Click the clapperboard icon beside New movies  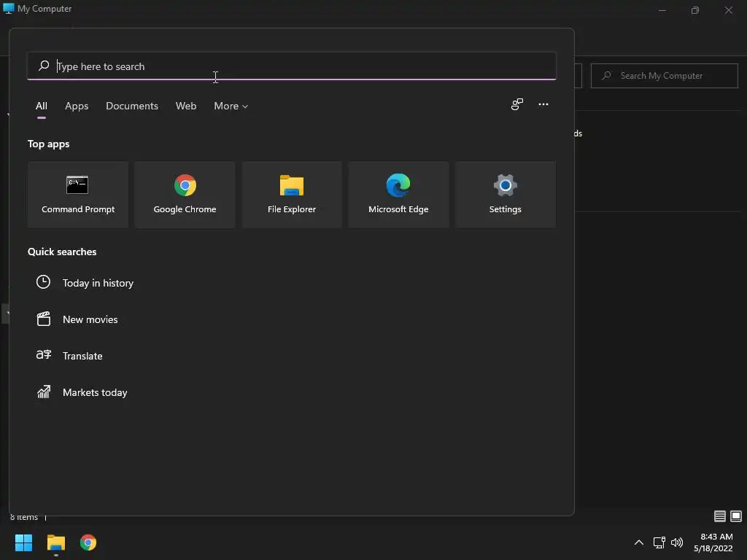coord(43,319)
